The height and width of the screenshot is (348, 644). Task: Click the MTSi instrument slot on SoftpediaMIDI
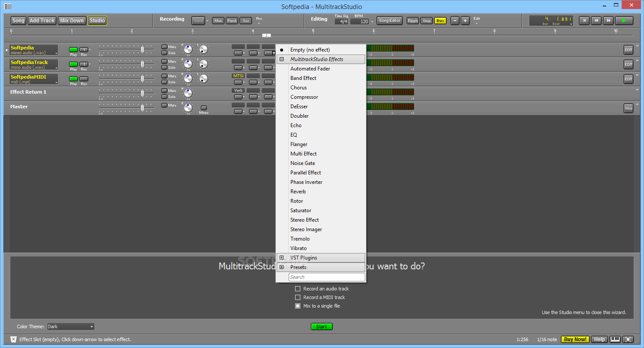238,76
